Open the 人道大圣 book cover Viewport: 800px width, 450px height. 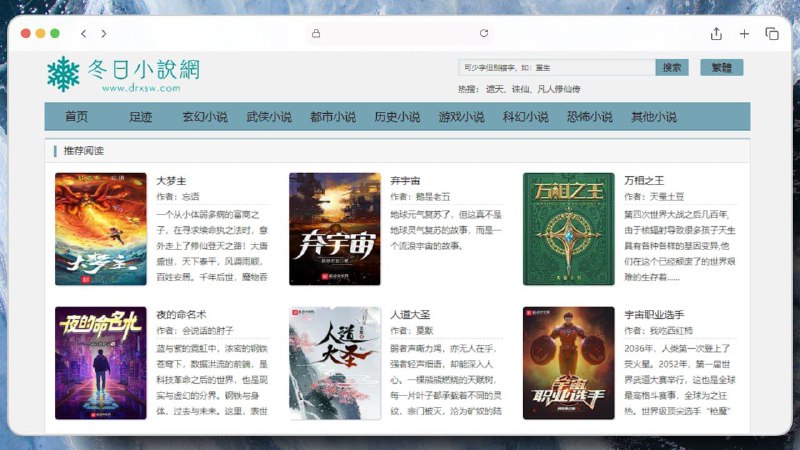335,363
